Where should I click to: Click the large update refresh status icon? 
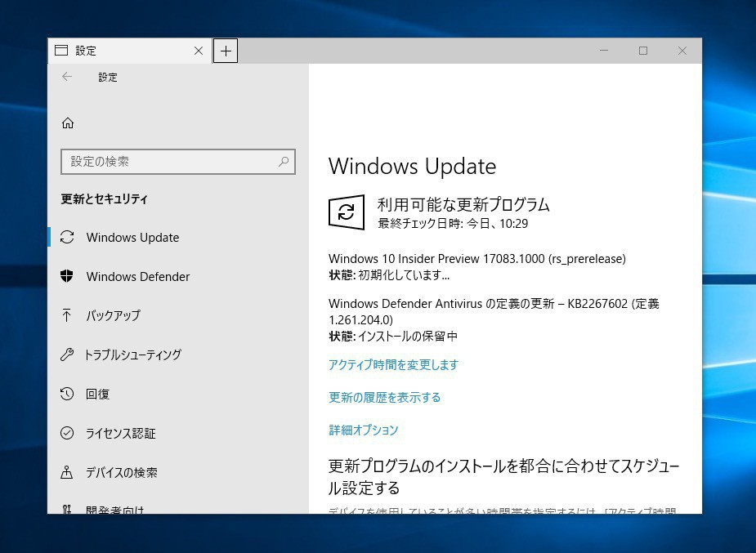tap(346, 212)
